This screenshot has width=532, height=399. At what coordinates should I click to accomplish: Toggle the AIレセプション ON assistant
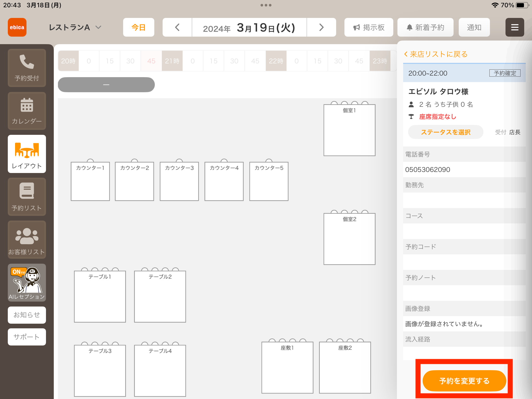point(27,283)
